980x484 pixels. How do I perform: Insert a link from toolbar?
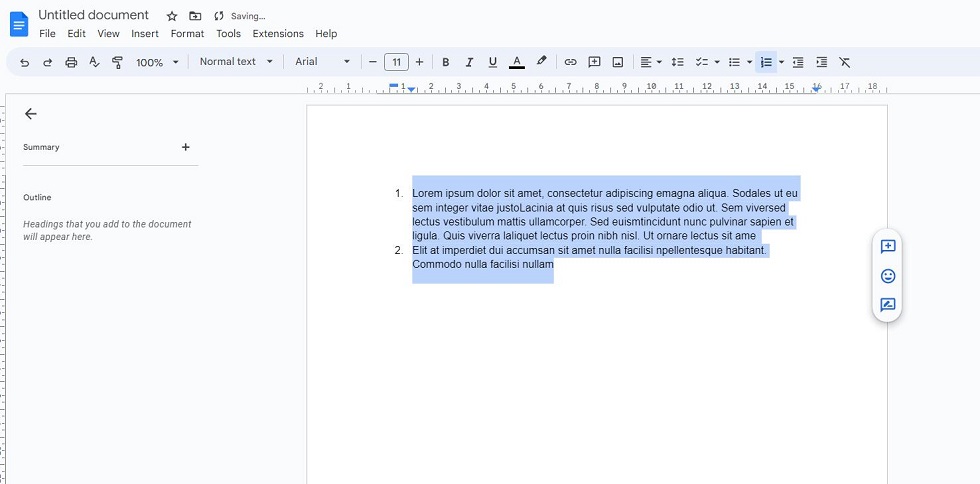[x=570, y=62]
